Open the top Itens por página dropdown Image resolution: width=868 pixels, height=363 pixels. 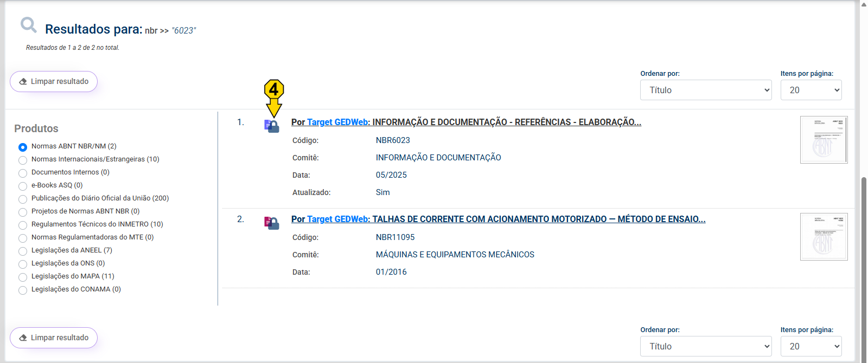coord(811,90)
